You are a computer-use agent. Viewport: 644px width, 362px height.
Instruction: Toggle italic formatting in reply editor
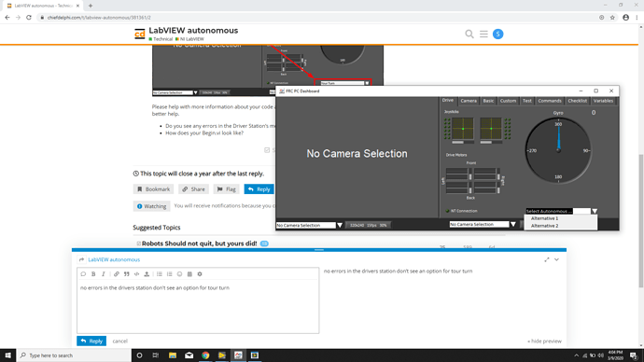pyautogui.click(x=104, y=274)
